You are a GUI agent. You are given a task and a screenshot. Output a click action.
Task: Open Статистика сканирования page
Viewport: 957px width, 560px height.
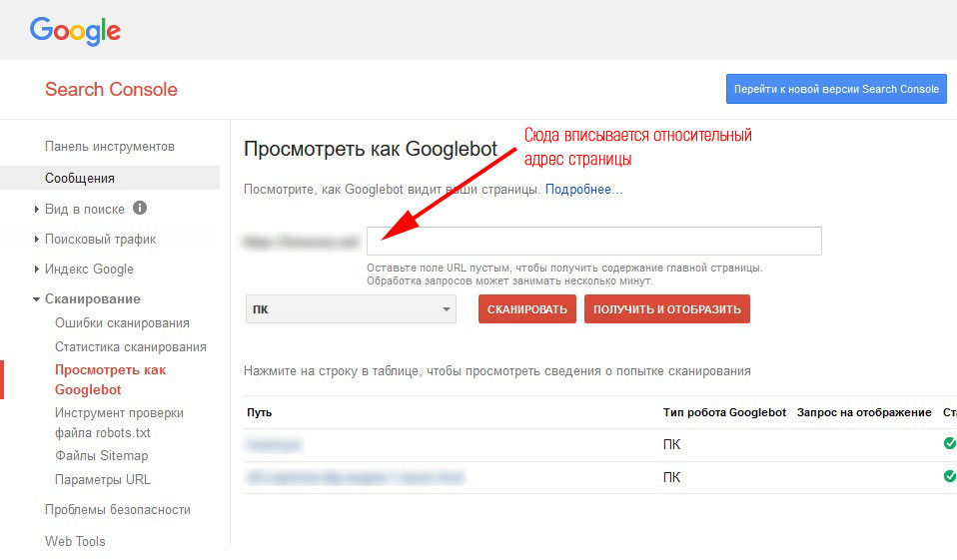(x=131, y=346)
